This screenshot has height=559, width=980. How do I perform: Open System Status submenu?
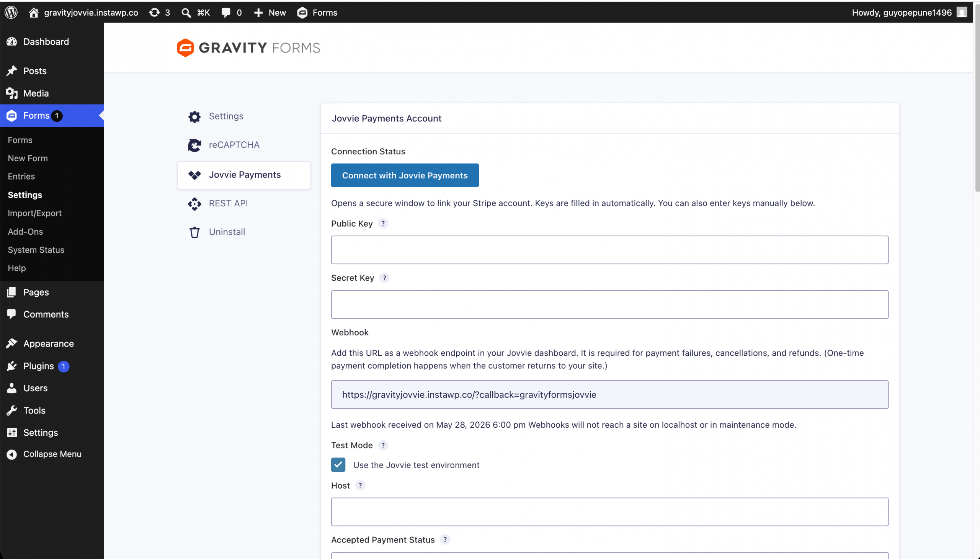pos(36,250)
